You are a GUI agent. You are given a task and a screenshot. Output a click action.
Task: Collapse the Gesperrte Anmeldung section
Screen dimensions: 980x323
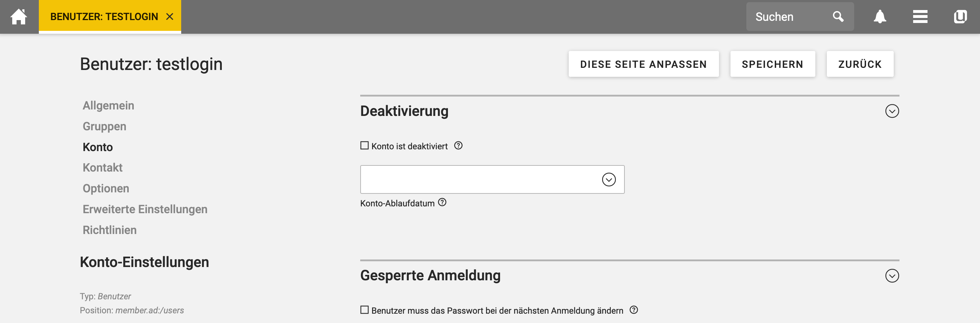pyautogui.click(x=892, y=276)
